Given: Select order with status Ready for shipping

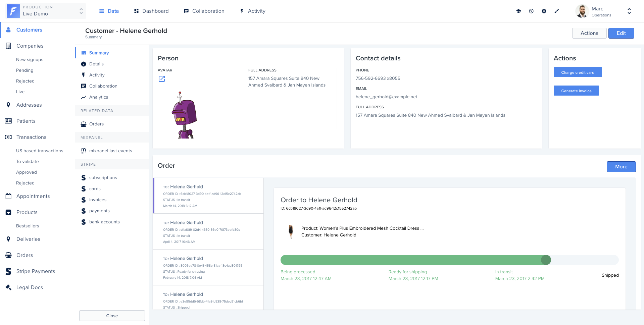Looking at the screenshot, I should pyautogui.click(x=208, y=268).
